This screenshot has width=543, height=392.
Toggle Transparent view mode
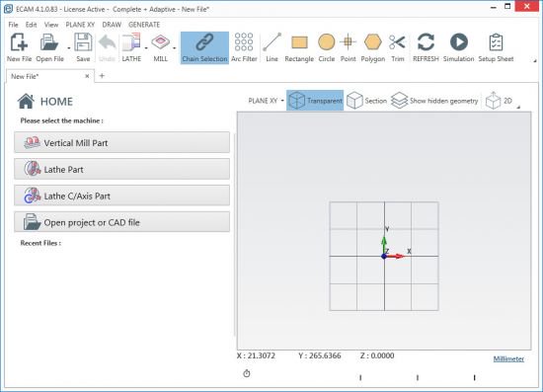tap(315, 101)
